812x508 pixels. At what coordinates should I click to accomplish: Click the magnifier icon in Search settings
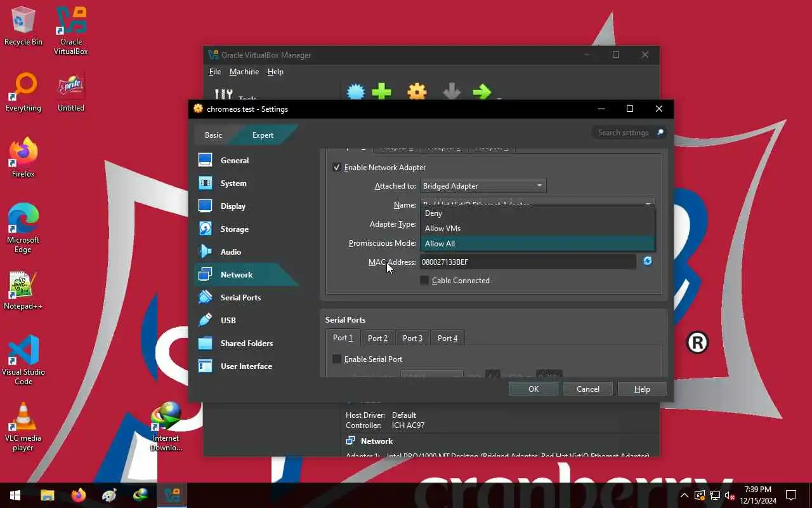(x=660, y=133)
